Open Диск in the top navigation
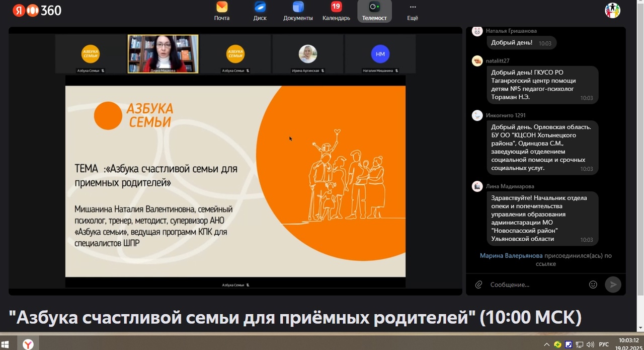644x350 pixels. (x=260, y=11)
